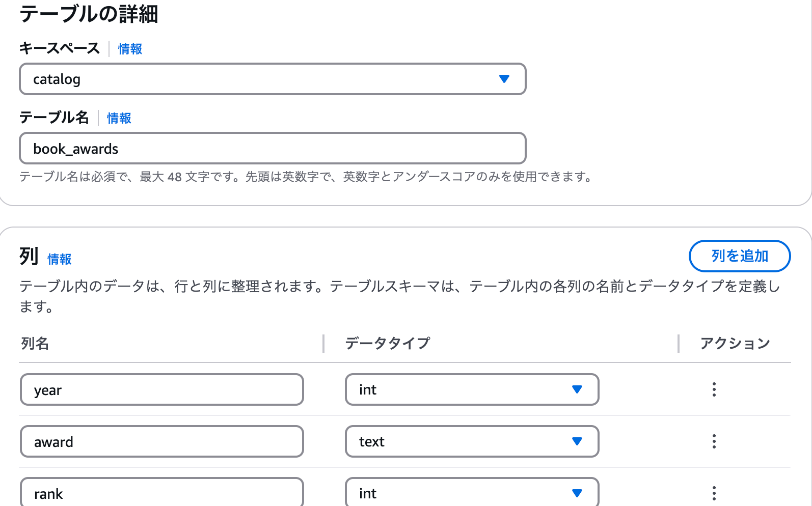Open data type dropdown for rank column
The height and width of the screenshot is (506, 812).
(472, 492)
